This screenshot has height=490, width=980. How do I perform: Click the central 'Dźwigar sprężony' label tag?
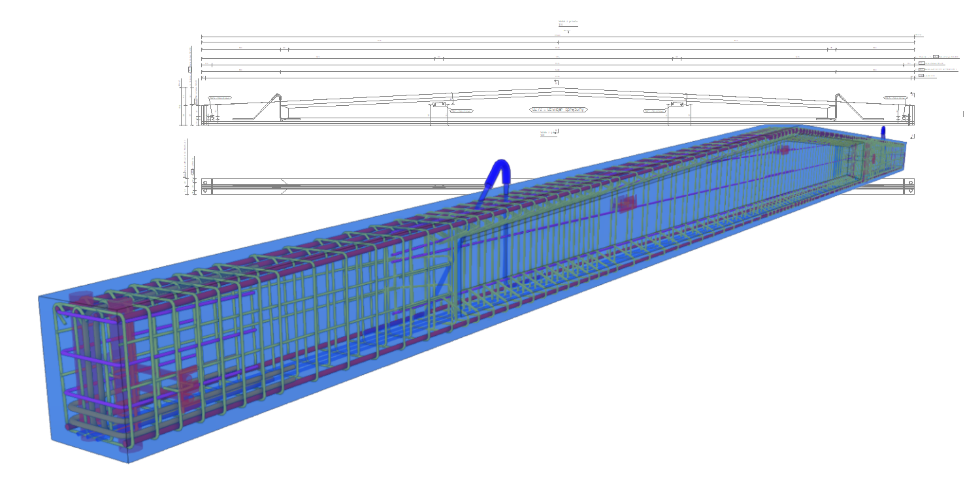(559, 110)
